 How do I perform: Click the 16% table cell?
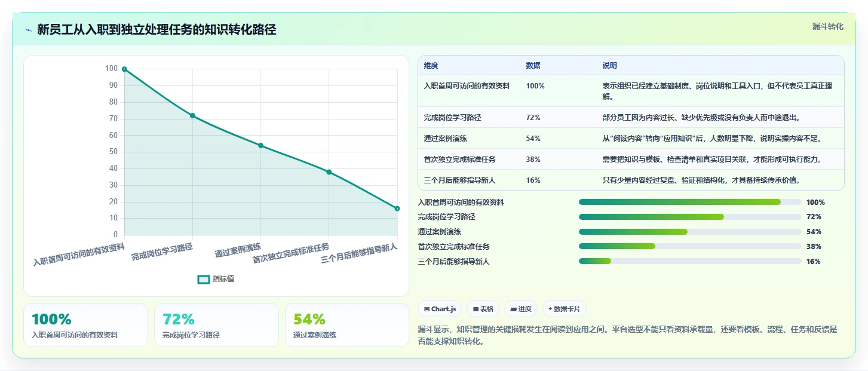point(533,180)
